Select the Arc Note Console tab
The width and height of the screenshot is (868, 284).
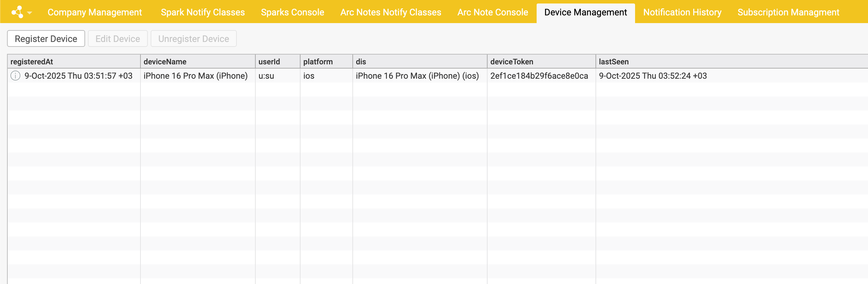click(492, 12)
